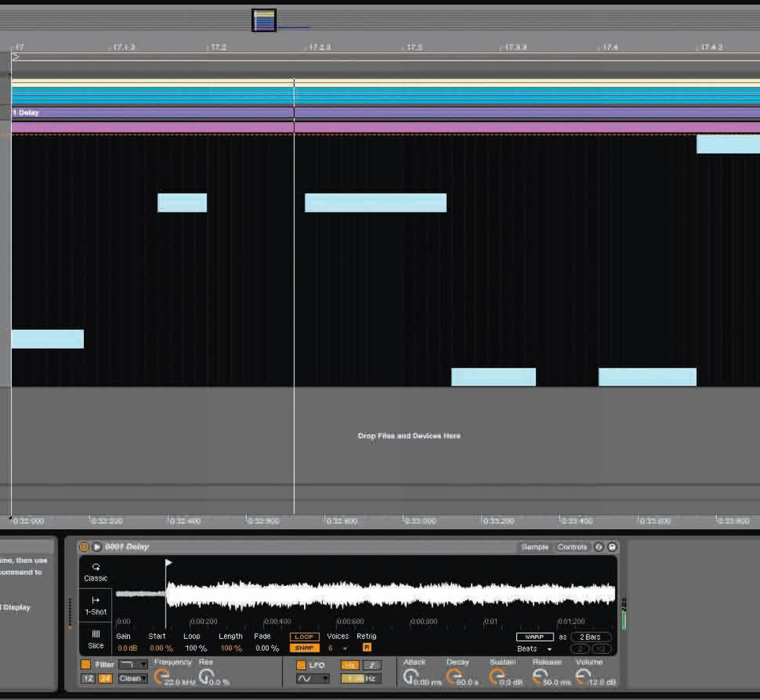This screenshot has height=700, width=760.
Task: Click the 1 Delay purple track clip
Action: coord(385,113)
